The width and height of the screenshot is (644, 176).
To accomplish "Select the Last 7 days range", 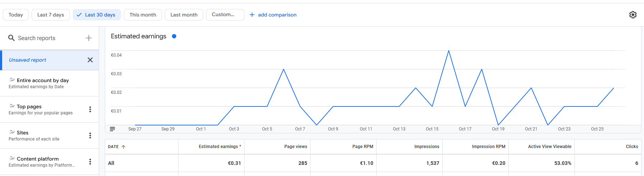I will coord(51,15).
